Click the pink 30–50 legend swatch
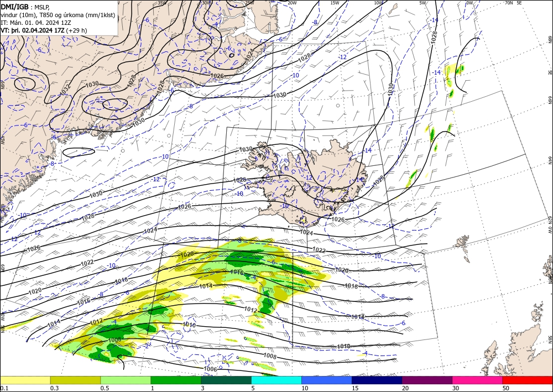The height and width of the screenshot is (392, 553). pyautogui.click(x=478, y=380)
